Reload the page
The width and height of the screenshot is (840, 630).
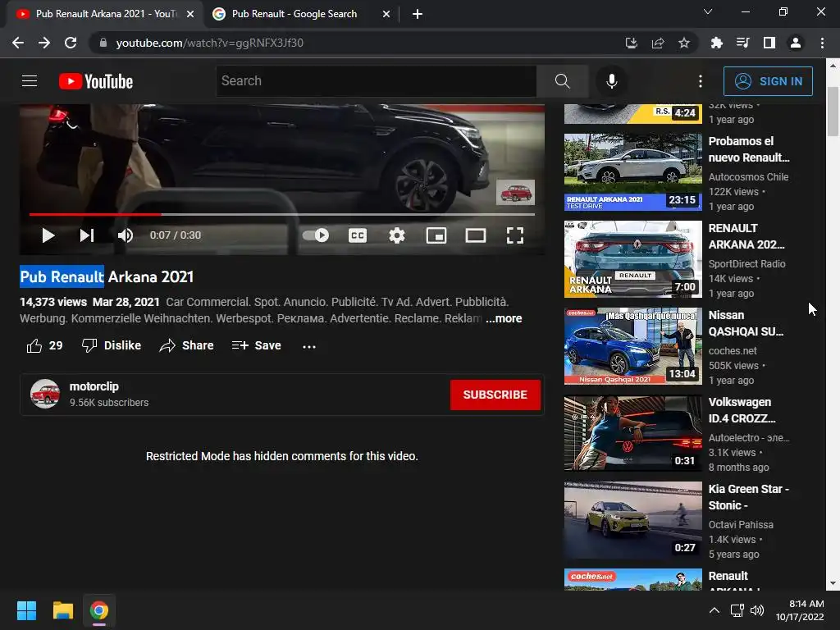point(71,43)
